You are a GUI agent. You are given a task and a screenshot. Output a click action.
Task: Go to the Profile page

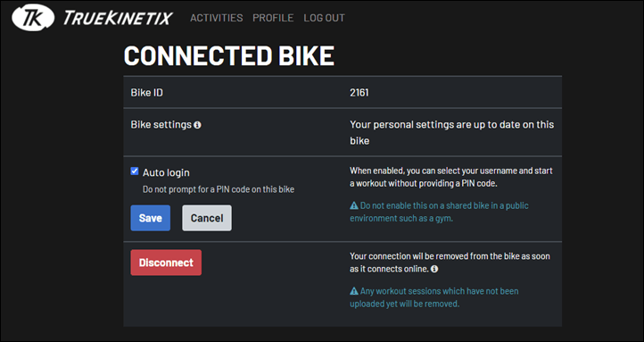point(273,18)
